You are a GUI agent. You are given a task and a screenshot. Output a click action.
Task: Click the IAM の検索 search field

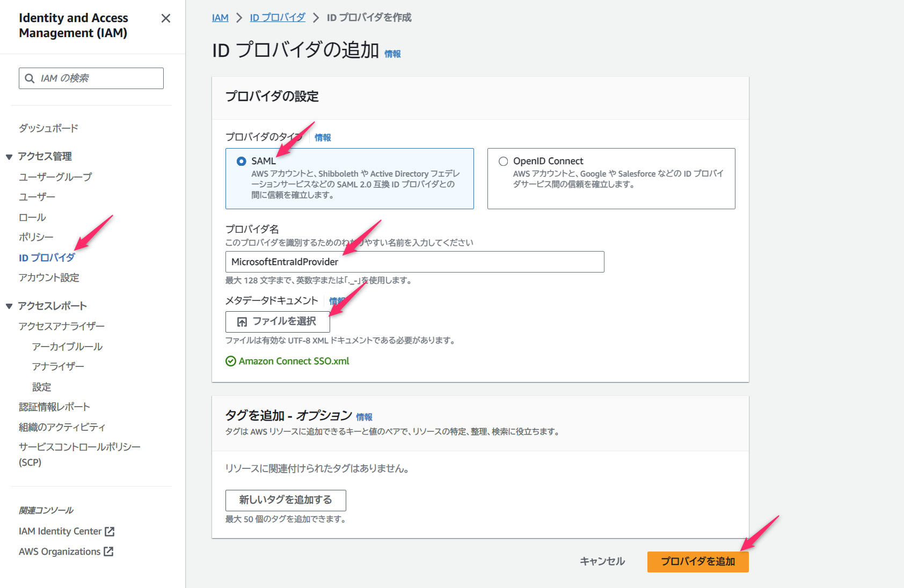(x=91, y=78)
